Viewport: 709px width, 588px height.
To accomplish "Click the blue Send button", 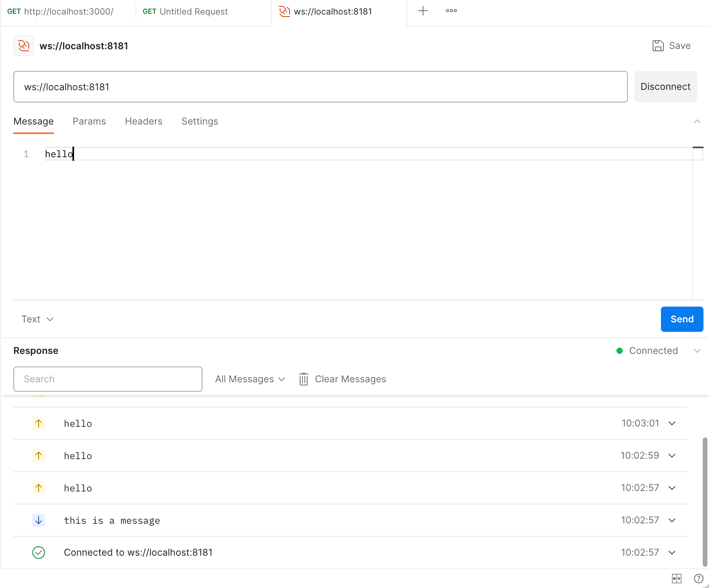I will 682,319.
